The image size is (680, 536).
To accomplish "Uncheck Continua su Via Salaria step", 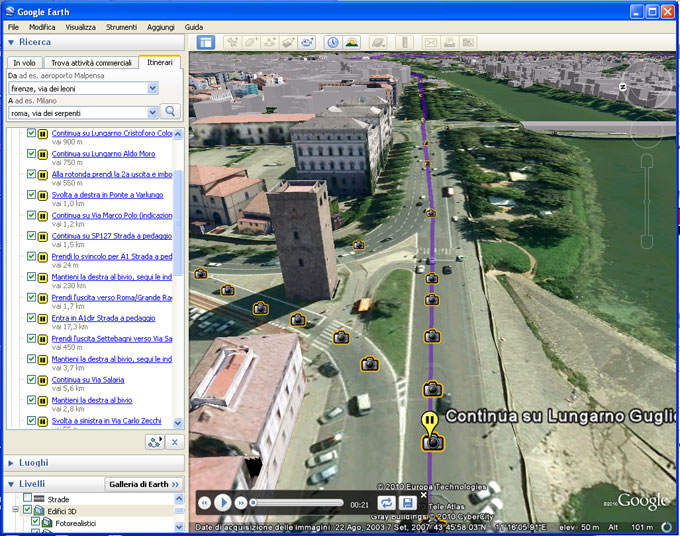I will [x=31, y=379].
